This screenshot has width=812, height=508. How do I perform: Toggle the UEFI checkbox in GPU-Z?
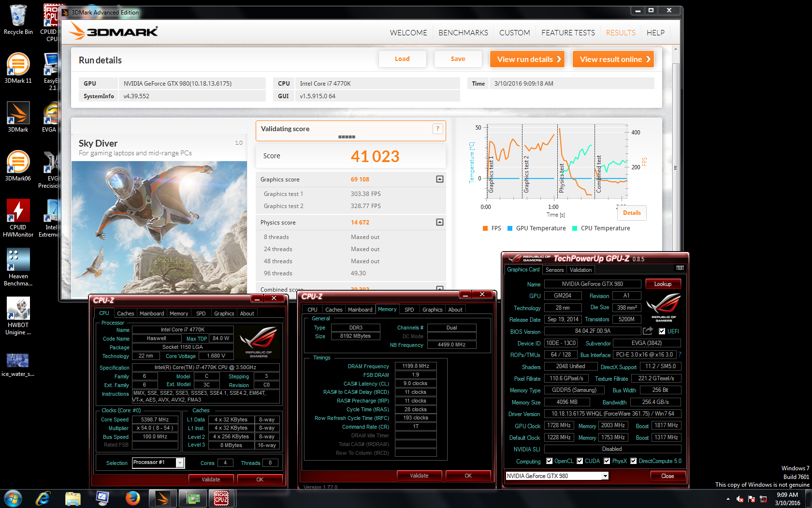662,331
